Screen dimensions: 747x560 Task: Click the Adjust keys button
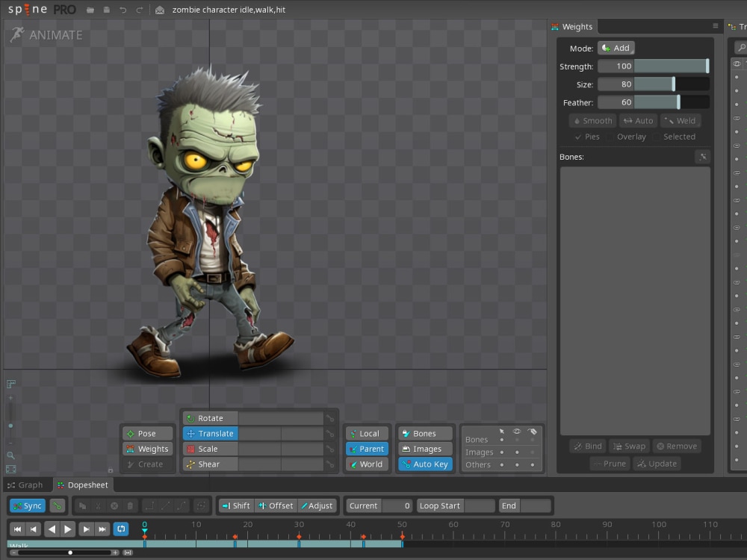317,505
